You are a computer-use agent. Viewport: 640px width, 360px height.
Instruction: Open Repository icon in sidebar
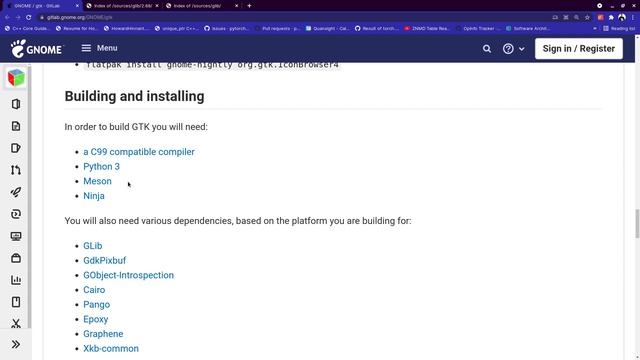(16, 126)
